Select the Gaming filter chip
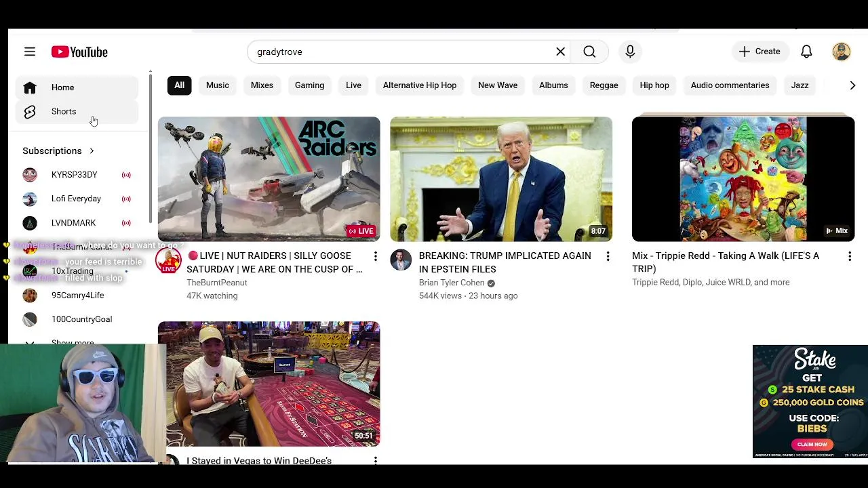The width and height of the screenshot is (868, 488). pyautogui.click(x=309, y=85)
